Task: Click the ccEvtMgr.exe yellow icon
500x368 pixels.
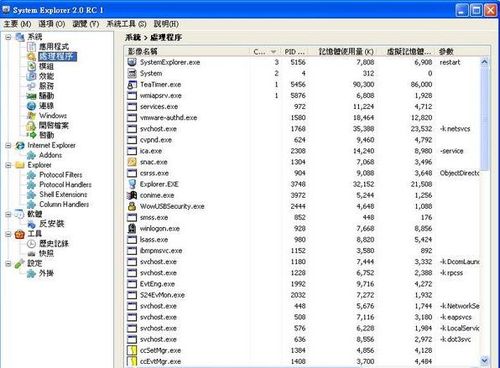Action: tap(132, 361)
